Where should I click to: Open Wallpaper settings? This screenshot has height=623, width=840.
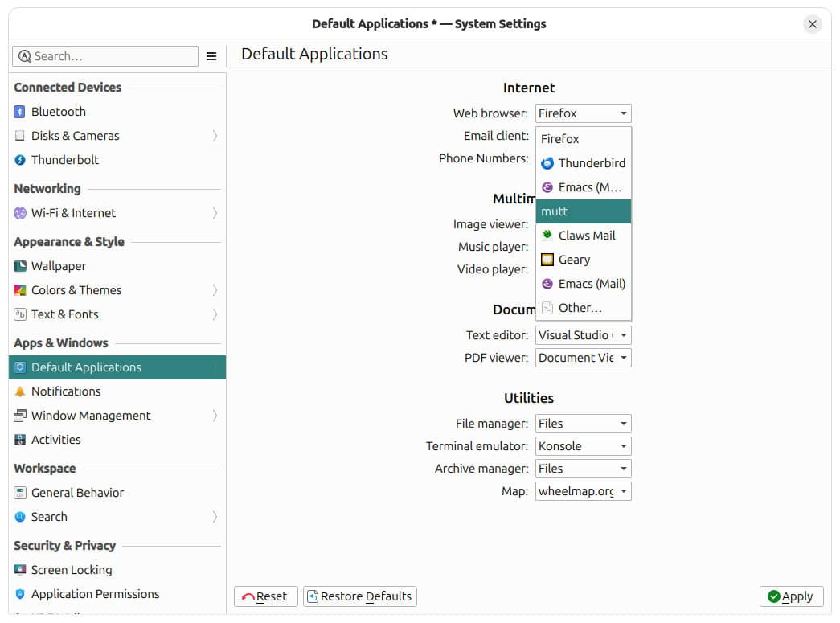[59, 266]
